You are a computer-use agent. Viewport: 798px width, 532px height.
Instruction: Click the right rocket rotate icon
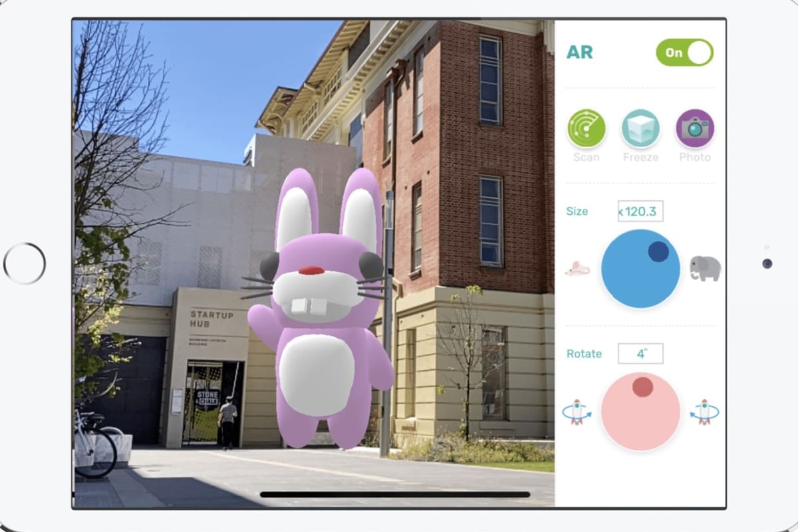pos(705,412)
